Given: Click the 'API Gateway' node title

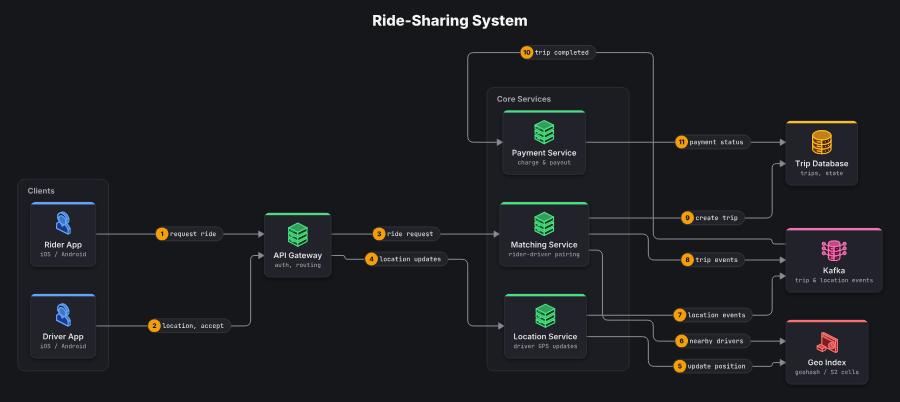Looking at the screenshot, I should (298, 256).
